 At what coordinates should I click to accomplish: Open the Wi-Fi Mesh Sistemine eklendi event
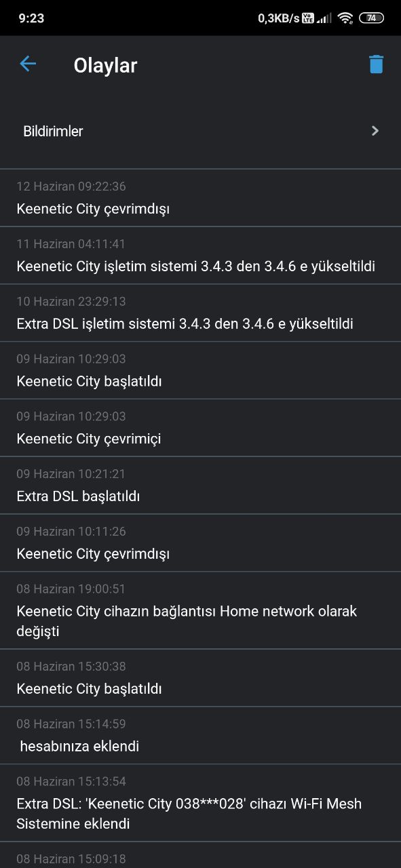click(200, 804)
